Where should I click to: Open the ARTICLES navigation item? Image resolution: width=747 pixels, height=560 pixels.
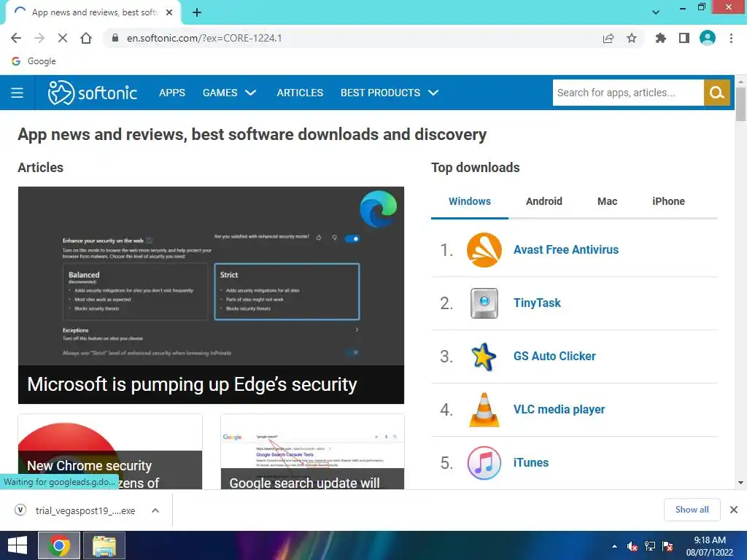click(x=300, y=93)
